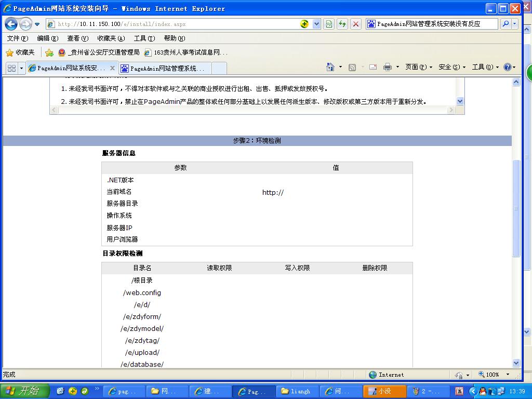532x399 pixels.
Task: Click the license box scroll down arrow
Action: [x=460, y=101]
